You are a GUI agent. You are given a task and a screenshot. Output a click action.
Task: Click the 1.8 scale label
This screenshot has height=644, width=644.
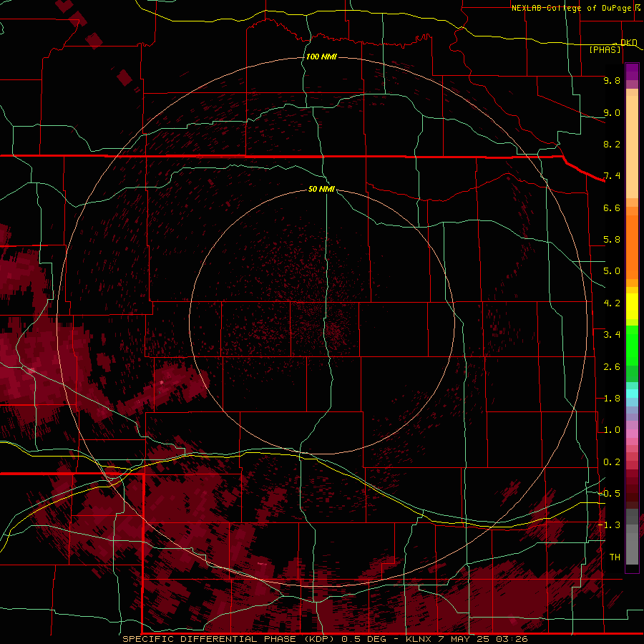612,399
